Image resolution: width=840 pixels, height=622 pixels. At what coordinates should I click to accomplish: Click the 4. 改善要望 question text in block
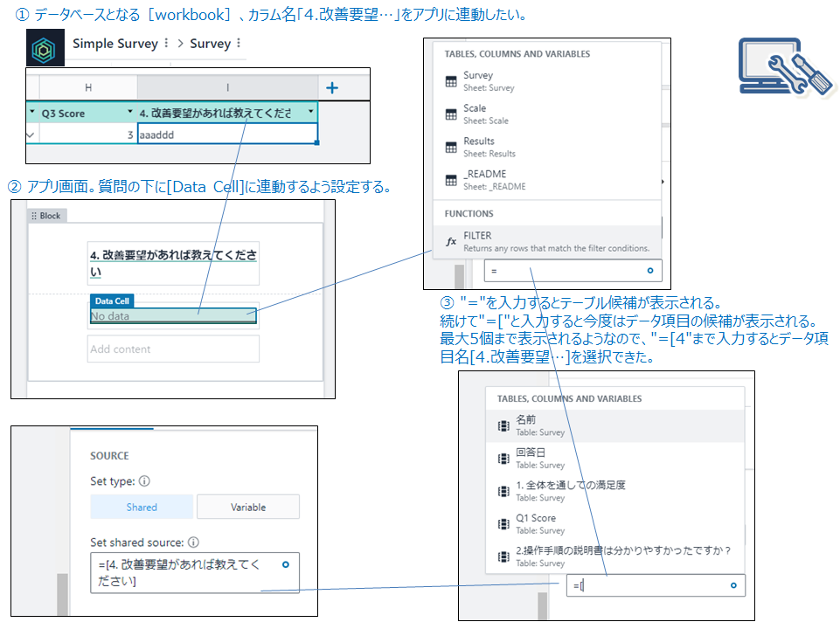tap(174, 263)
